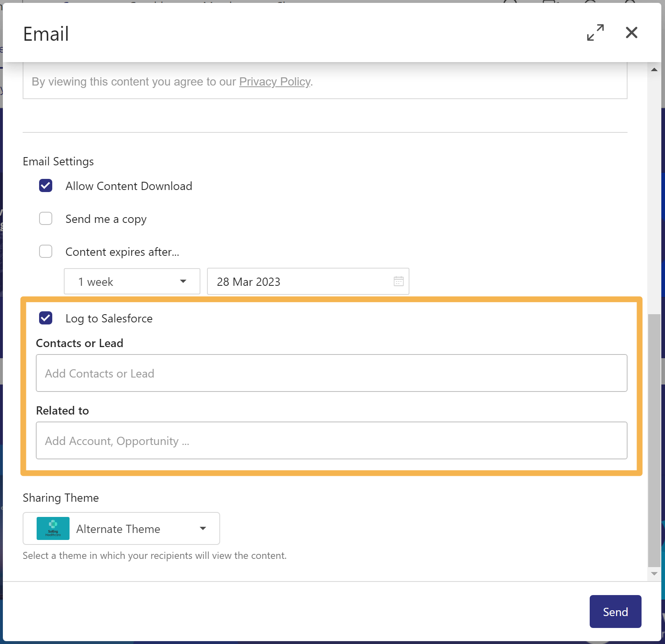
Task: Expand the Sharing Theme dropdown arrow
Action: click(x=203, y=528)
